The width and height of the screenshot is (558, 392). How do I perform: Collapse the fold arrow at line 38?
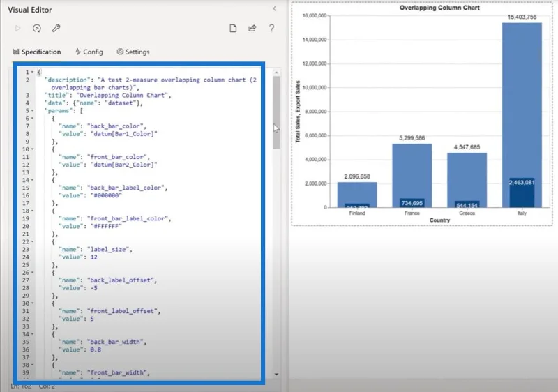click(x=32, y=365)
